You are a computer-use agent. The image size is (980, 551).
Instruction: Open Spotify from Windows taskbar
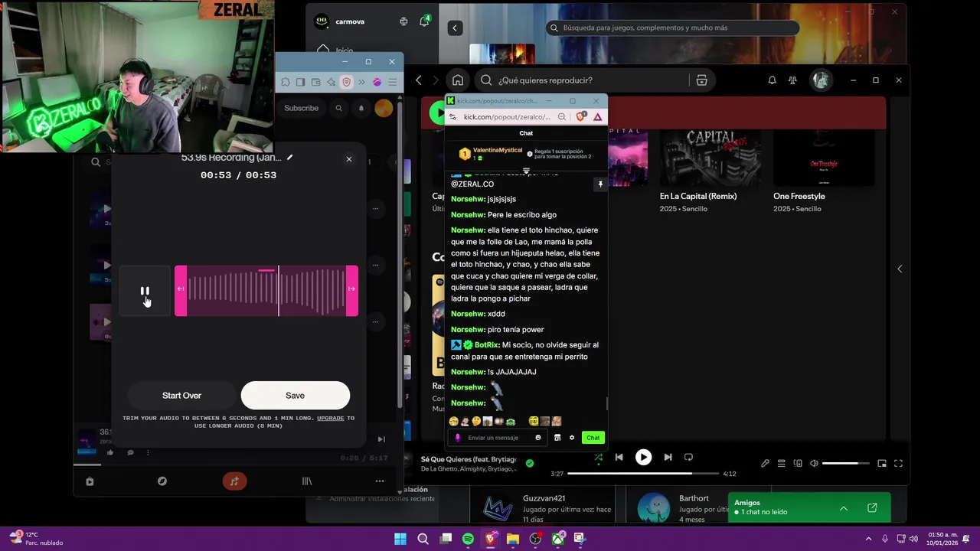[468, 539]
